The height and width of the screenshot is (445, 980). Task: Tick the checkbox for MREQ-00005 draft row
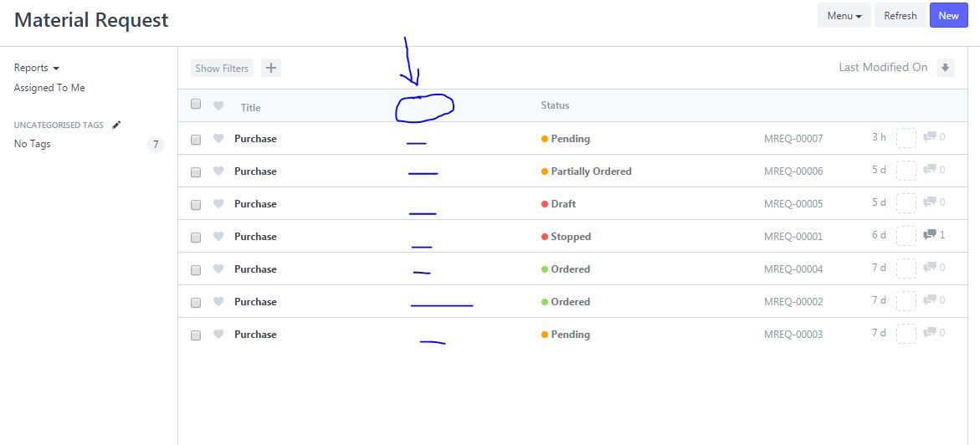(196, 205)
